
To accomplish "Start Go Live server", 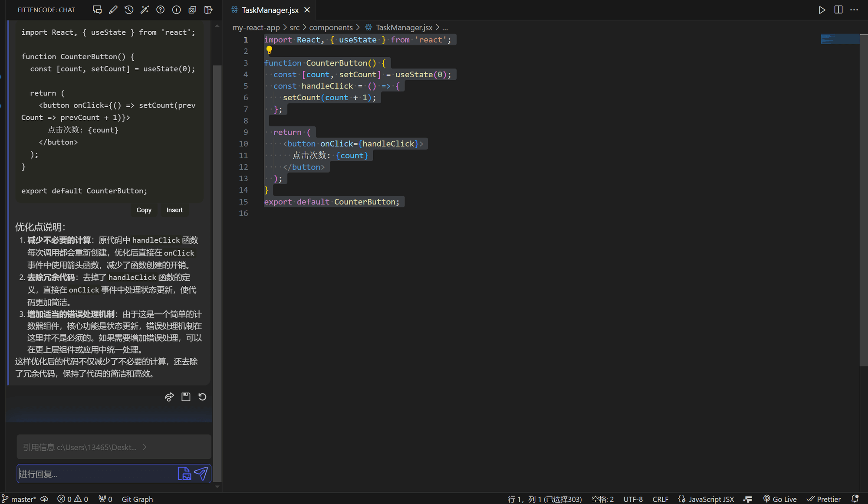I will (780, 499).
